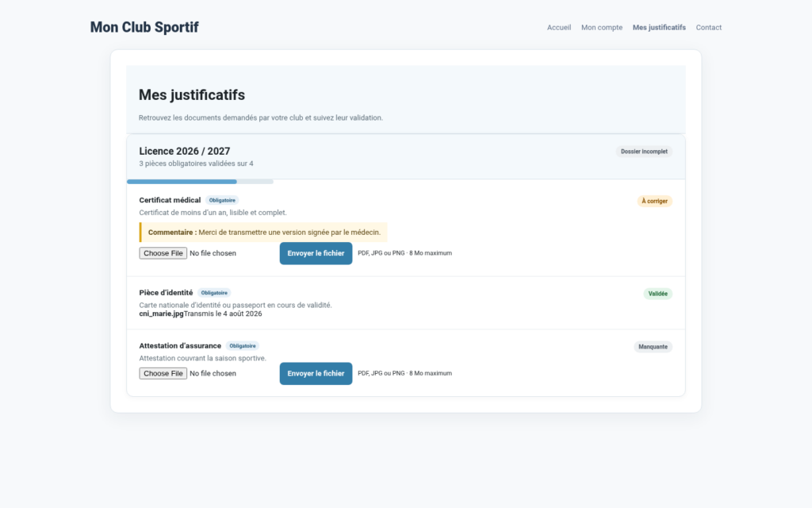
Task: Click the Licence 2026 / 2027 heading
Action: [x=184, y=151]
